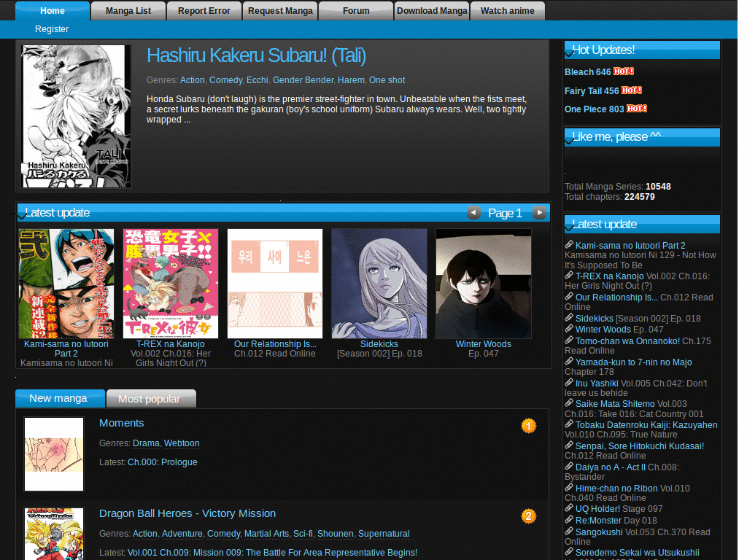Go to next page in Latest update

539,212
